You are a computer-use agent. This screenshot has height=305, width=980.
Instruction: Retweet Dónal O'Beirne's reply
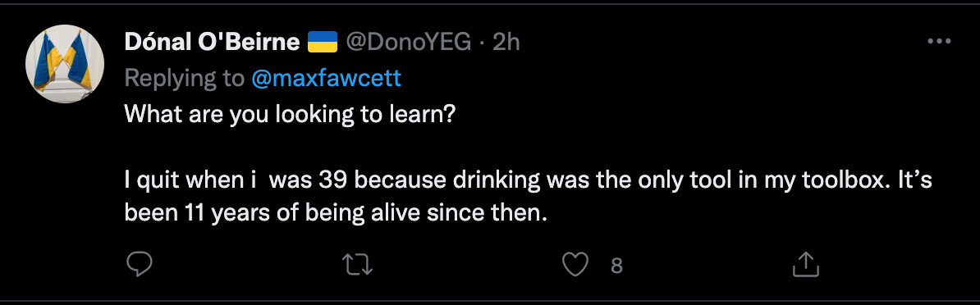pyautogui.click(x=359, y=265)
